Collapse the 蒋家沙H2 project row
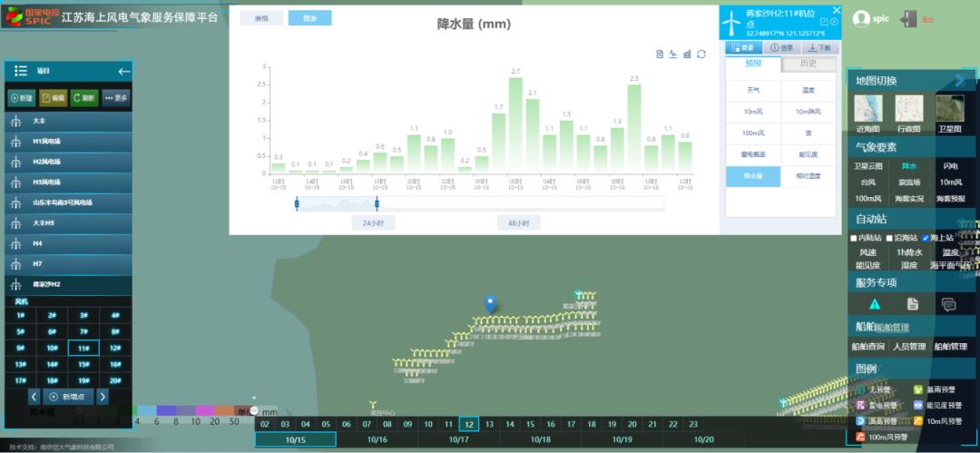 pos(68,284)
